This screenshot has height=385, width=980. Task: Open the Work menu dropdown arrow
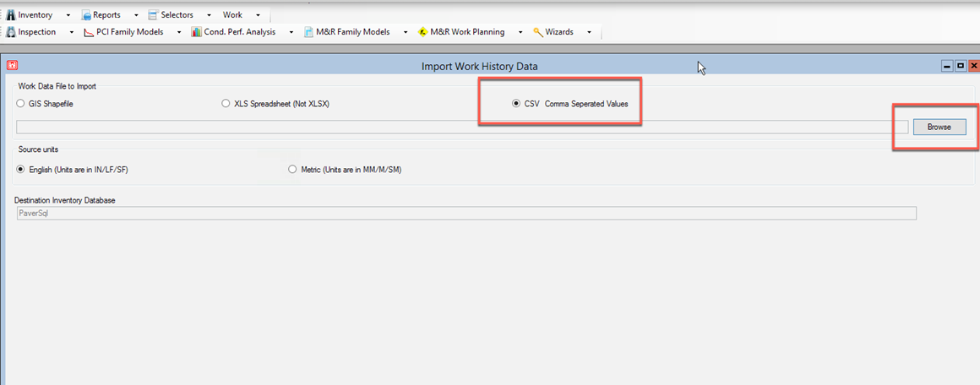(x=258, y=15)
